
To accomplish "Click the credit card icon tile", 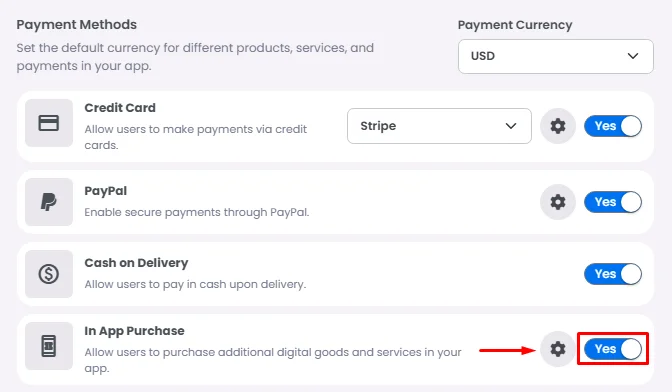I will point(49,123).
